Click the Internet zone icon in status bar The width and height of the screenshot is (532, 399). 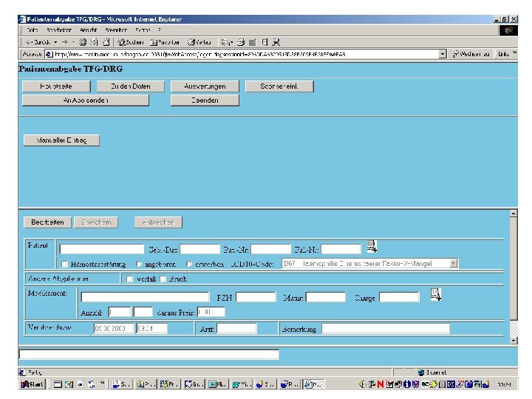pyautogui.click(x=421, y=372)
